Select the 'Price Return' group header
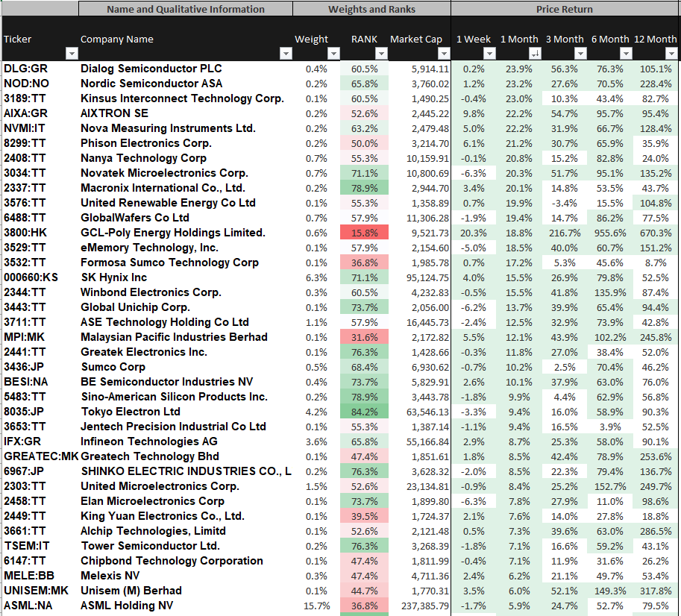 click(x=564, y=9)
